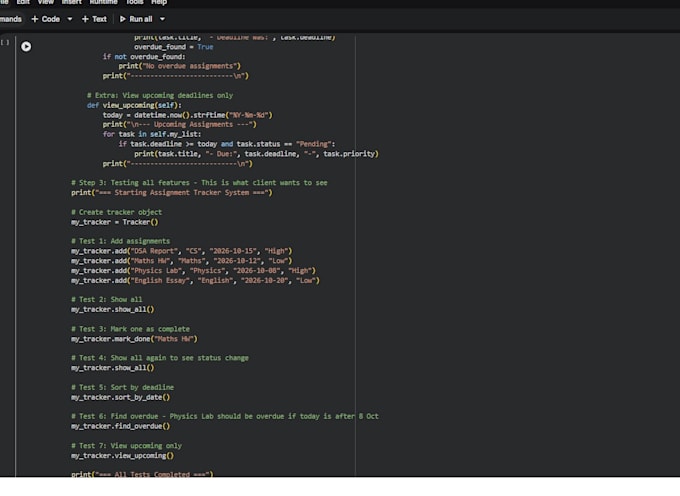Click the comment '# Test 2: Show all'
The height and width of the screenshot is (496, 680).
[x=106, y=300]
